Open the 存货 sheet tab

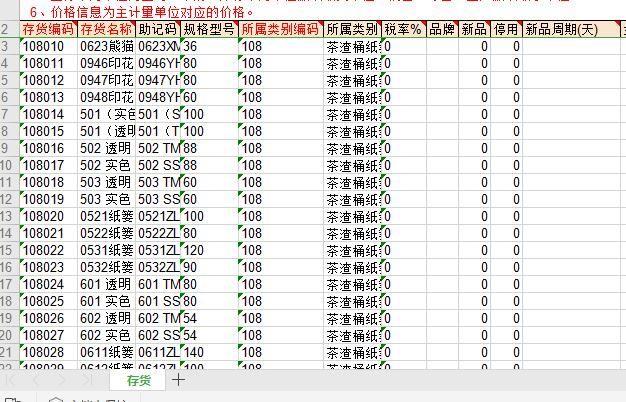click(x=138, y=380)
